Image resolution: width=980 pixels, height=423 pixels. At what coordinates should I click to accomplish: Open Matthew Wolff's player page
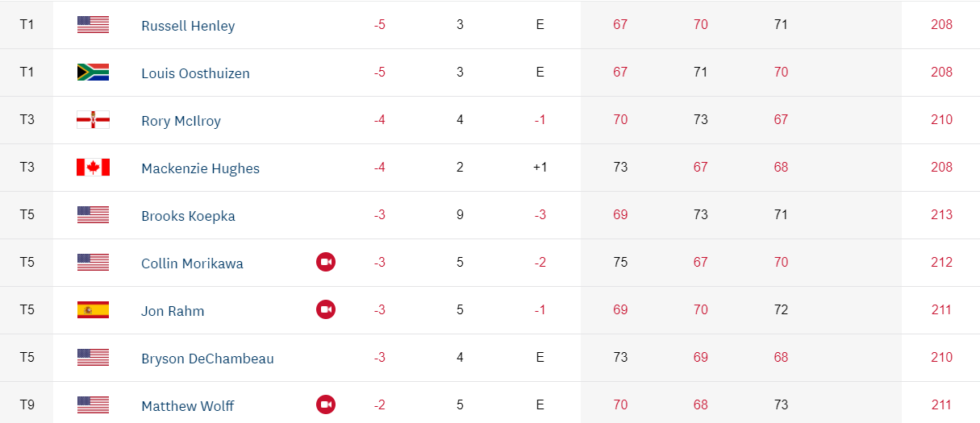click(x=188, y=406)
